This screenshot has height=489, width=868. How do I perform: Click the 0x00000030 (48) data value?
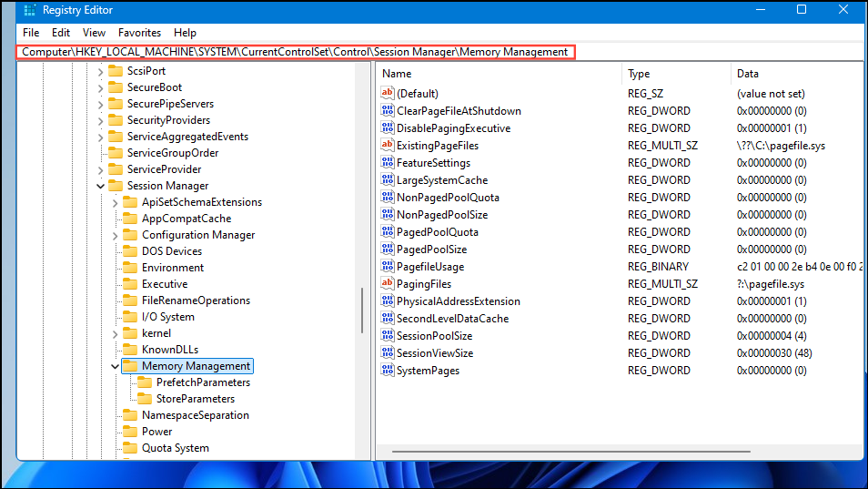click(x=774, y=352)
